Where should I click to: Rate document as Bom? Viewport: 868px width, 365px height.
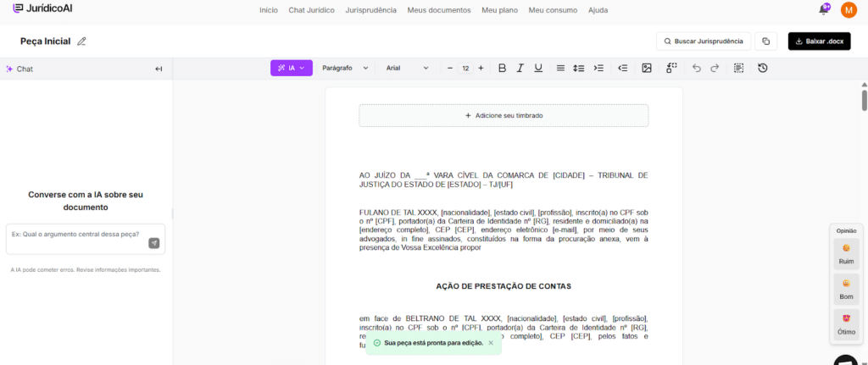(x=846, y=290)
